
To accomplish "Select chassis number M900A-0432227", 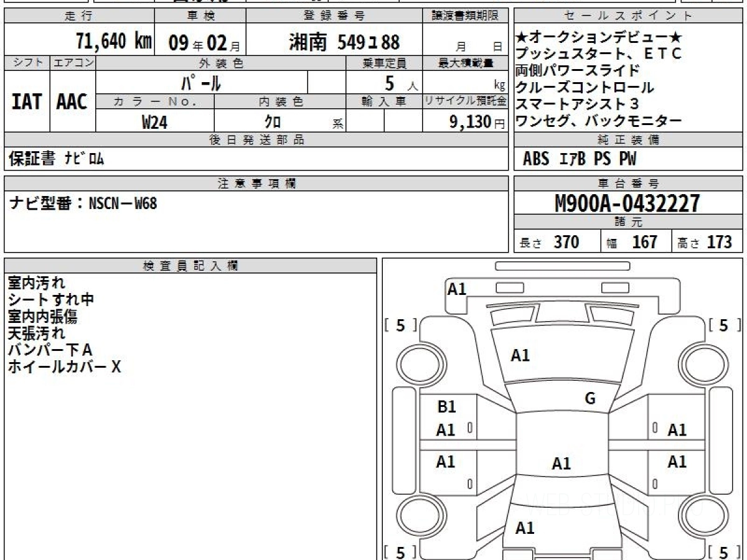I will pyautogui.click(x=627, y=203).
